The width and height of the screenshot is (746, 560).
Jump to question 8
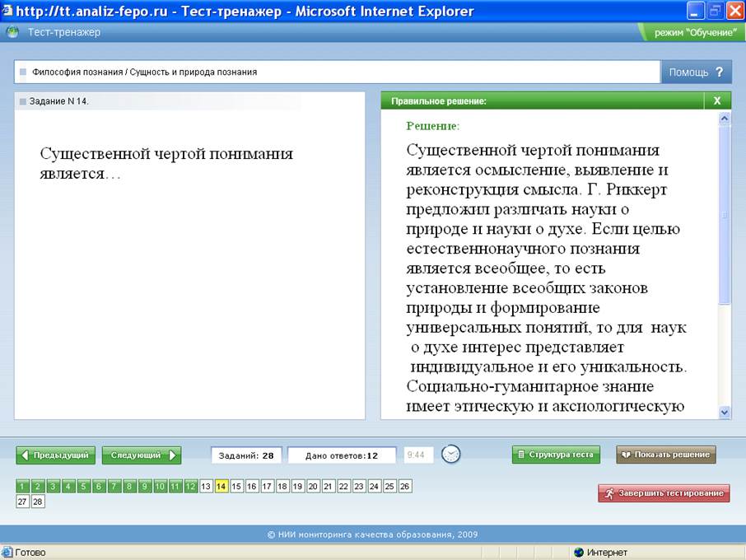pyautogui.click(x=129, y=486)
